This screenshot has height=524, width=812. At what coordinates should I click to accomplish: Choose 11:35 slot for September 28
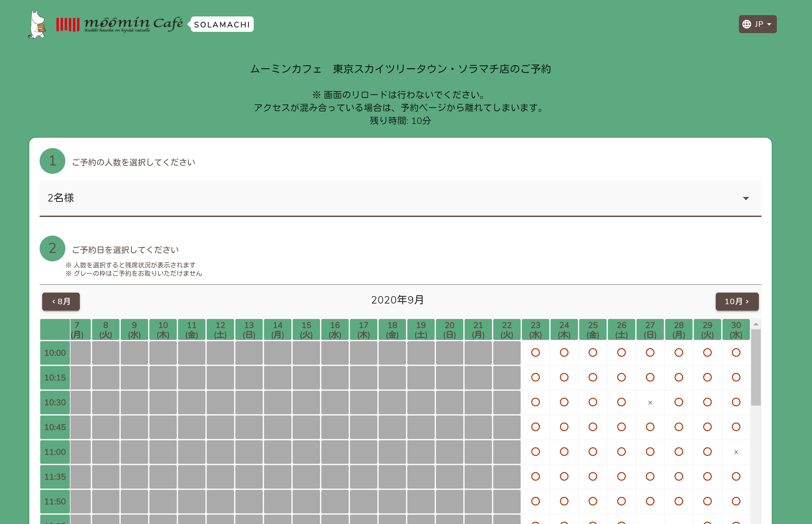coord(679,476)
